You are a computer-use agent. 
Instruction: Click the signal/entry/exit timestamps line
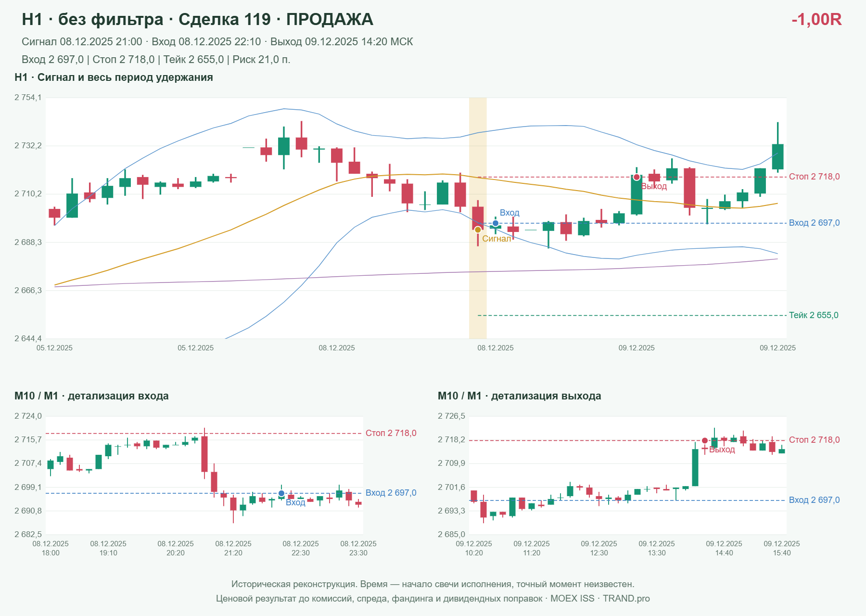(217, 42)
